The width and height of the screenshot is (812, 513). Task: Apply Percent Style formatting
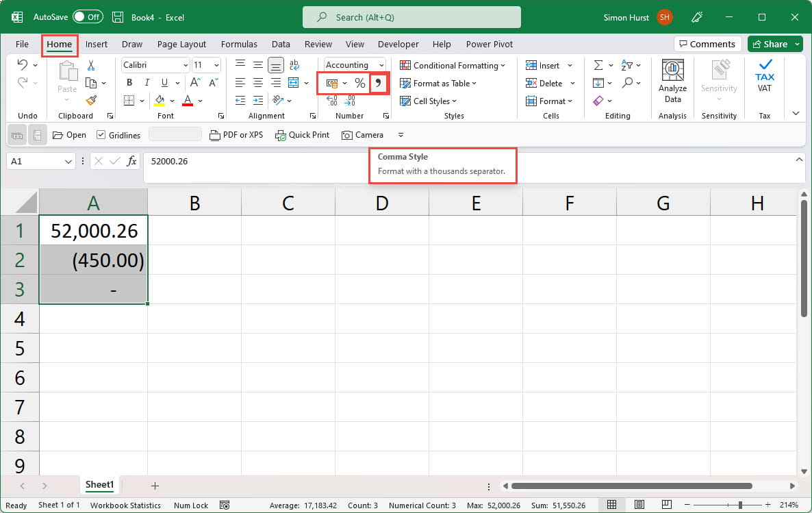pos(359,83)
